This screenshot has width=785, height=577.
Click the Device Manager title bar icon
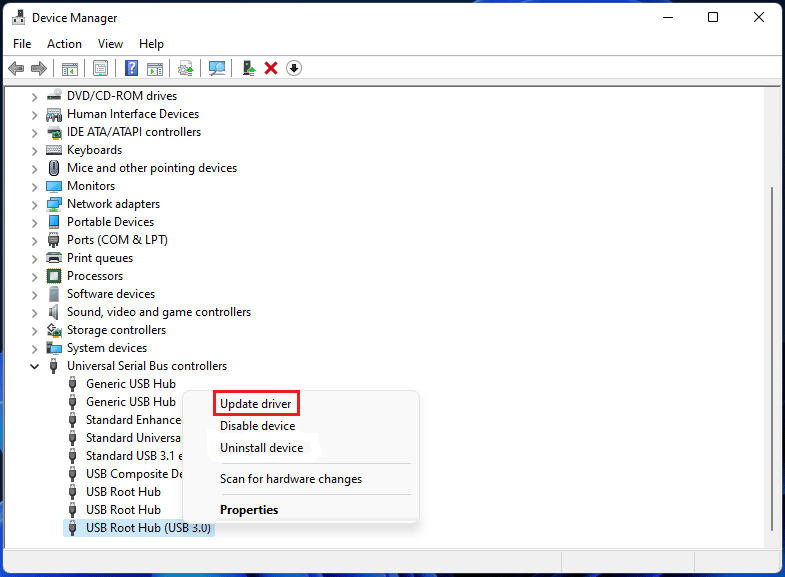19,18
